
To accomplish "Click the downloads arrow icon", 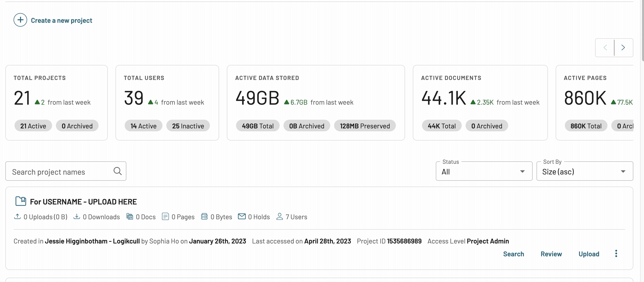I will coord(77,216).
